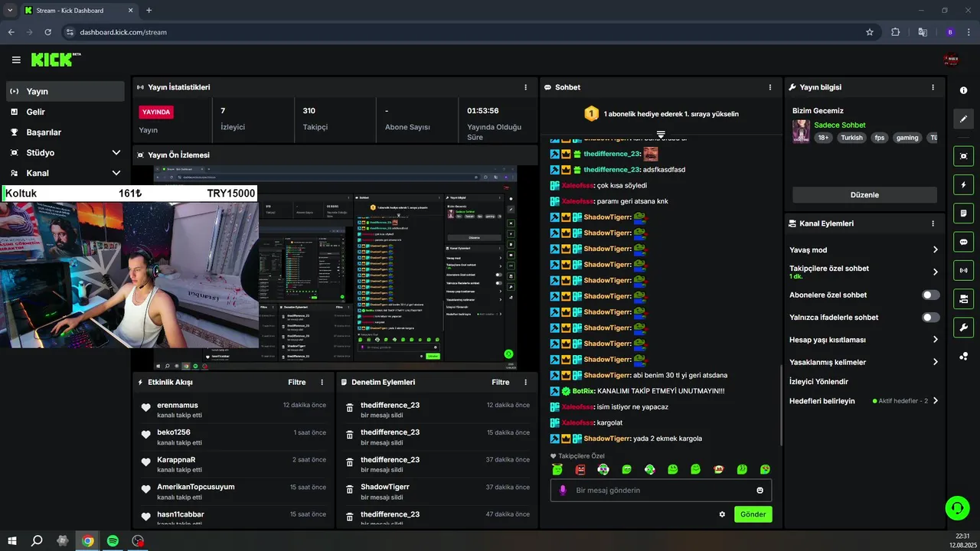Toggle Yalnızca ifadelerle sohbet switch
The width and height of the screenshot is (980, 551).
click(x=930, y=317)
